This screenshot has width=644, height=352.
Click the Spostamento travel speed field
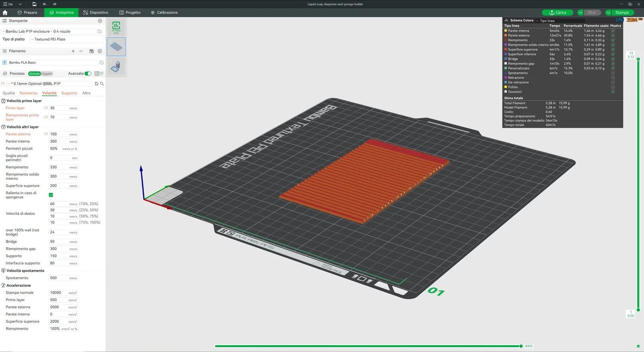point(63,278)
